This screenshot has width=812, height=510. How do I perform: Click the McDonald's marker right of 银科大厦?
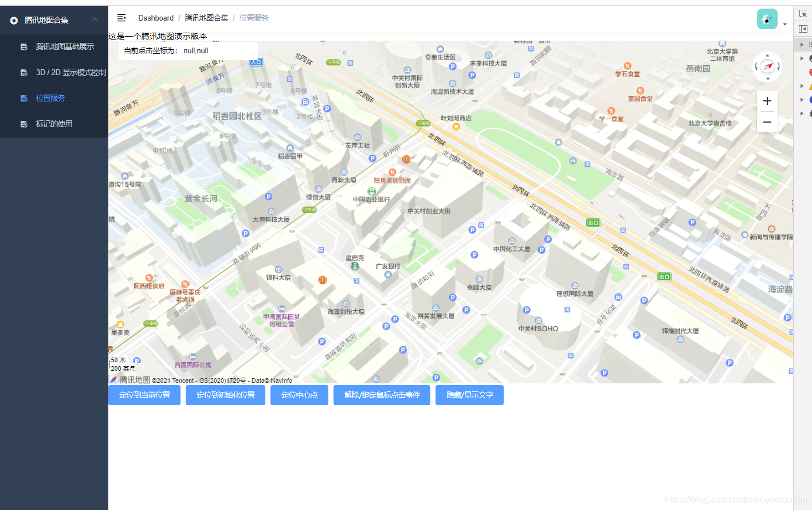pyautogui.click(x=323, y=280)
